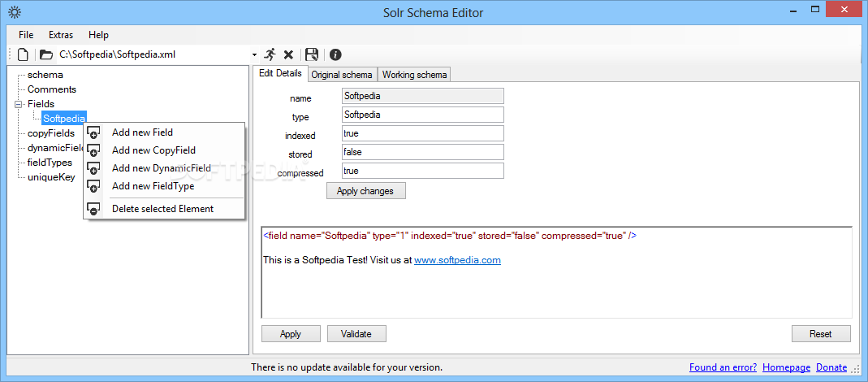
Task: Open the File menu
Action: [26, 35]
